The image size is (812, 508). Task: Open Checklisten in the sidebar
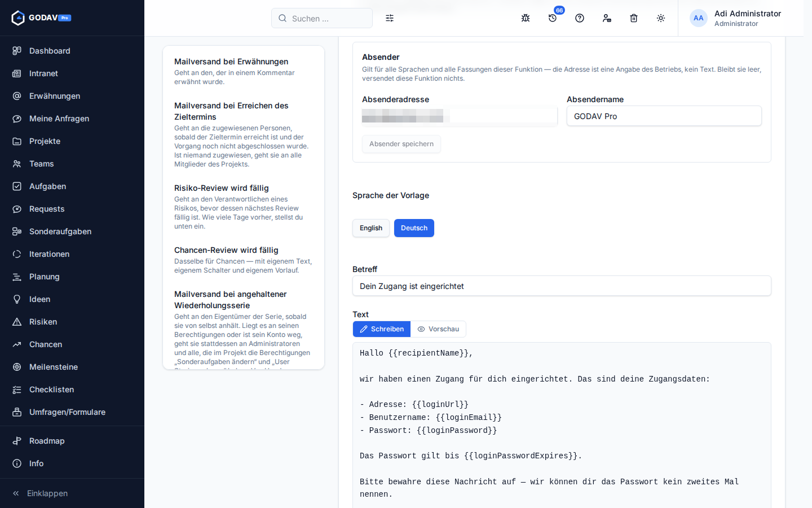pos(72,389)
